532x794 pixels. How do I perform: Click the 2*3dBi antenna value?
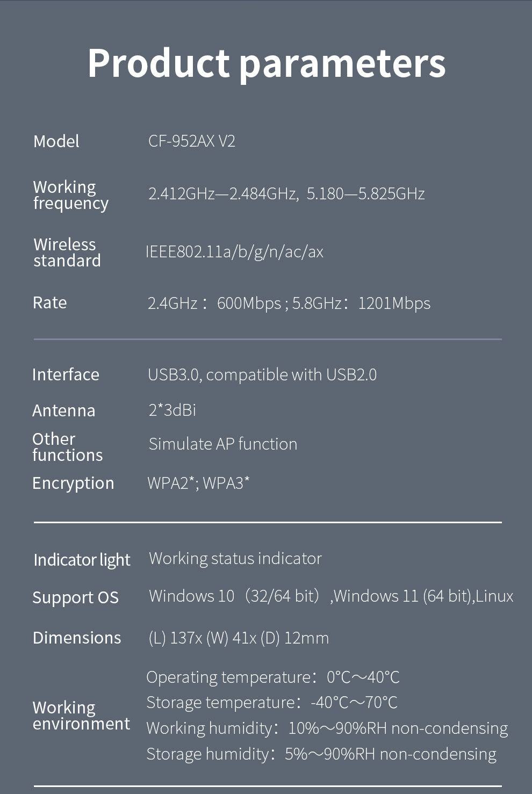[x=172, y=410]
